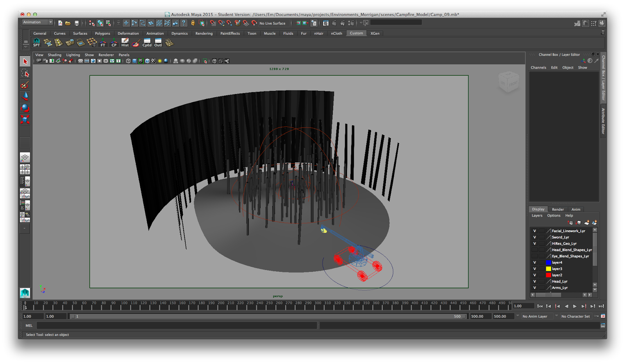Click the SPT shelf button

tap(37, 43)
